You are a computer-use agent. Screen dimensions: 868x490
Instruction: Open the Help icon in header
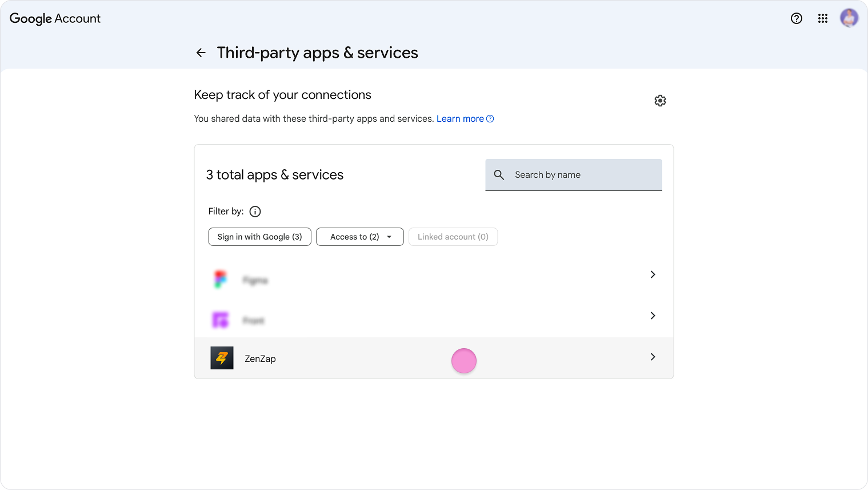[x=796, y=18]
